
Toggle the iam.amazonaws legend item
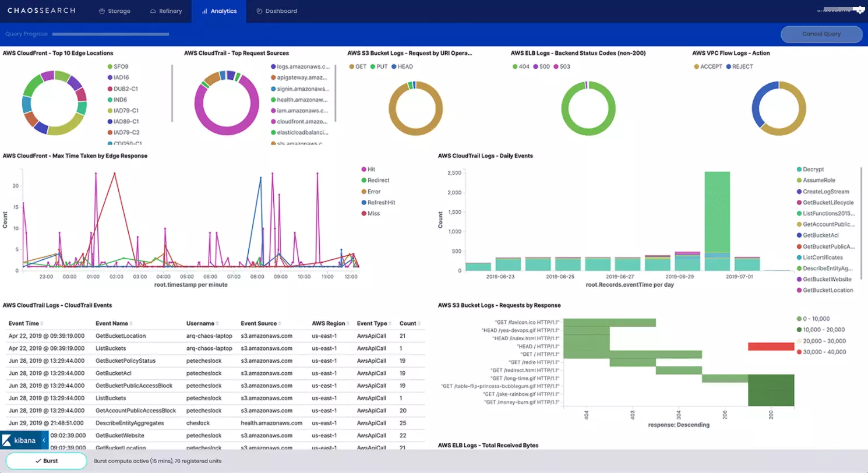click(x=300, y=110)
